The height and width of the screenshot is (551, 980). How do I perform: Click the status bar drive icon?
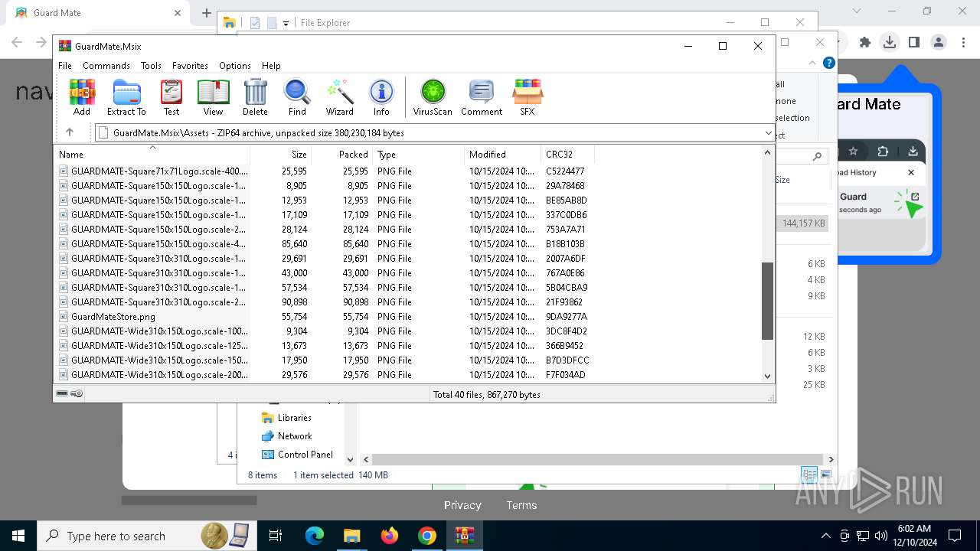62,393
